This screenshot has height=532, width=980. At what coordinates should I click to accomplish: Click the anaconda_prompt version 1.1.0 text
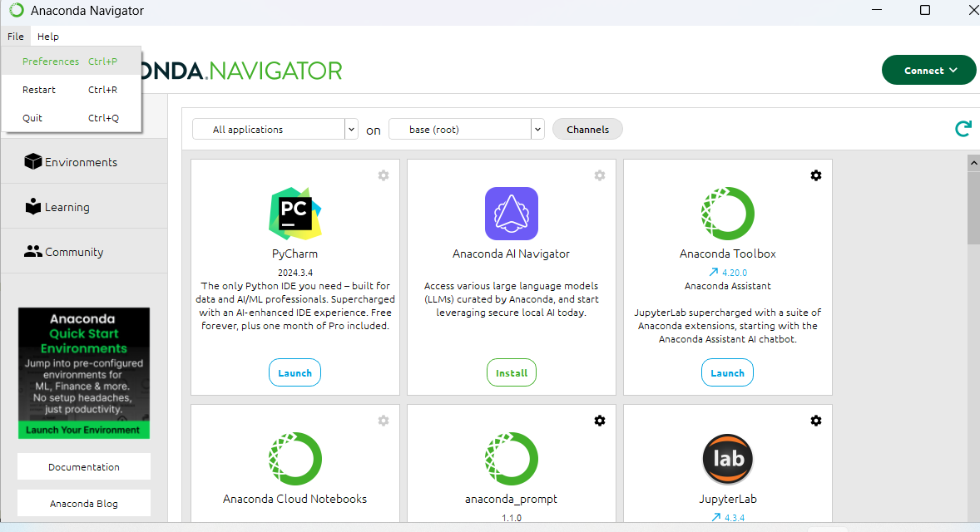[x=512, y=517]
